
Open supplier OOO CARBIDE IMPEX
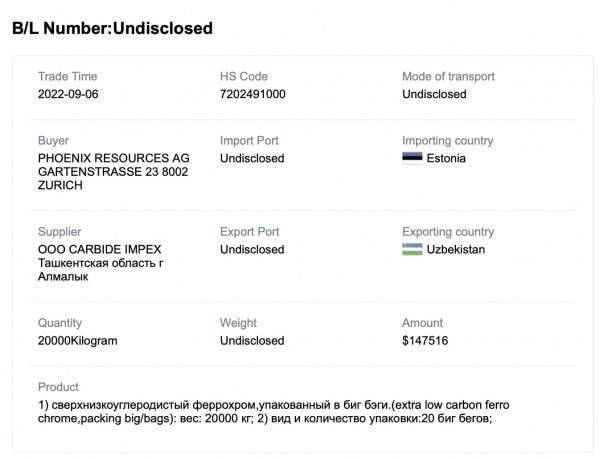99,249
